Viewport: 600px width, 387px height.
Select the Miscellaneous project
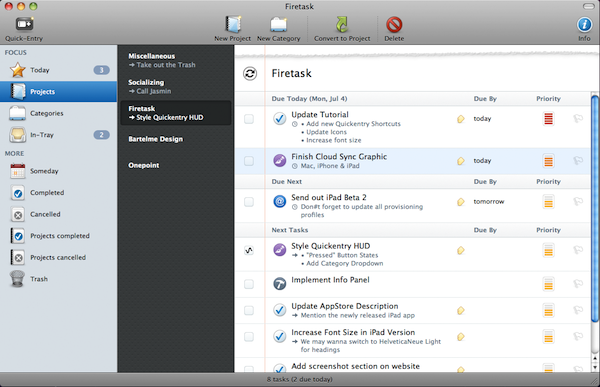click(x=176, y=60)
